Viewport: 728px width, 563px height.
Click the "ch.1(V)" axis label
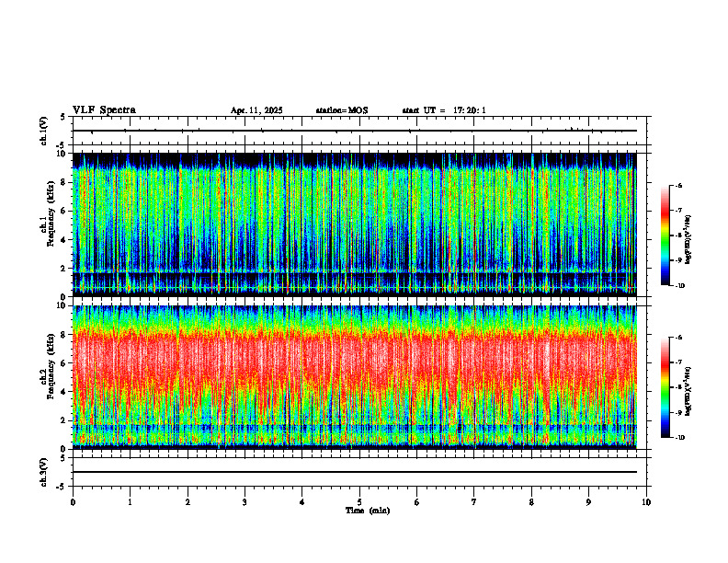tap(43, 131)
